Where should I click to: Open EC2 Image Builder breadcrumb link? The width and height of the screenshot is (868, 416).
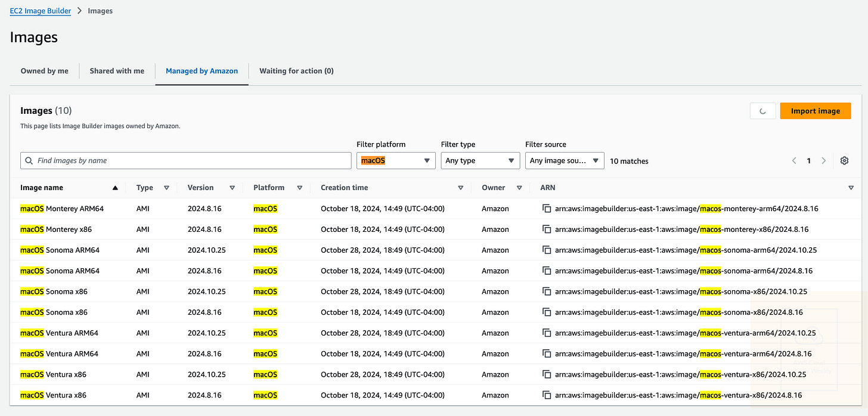tap(41, 11)
